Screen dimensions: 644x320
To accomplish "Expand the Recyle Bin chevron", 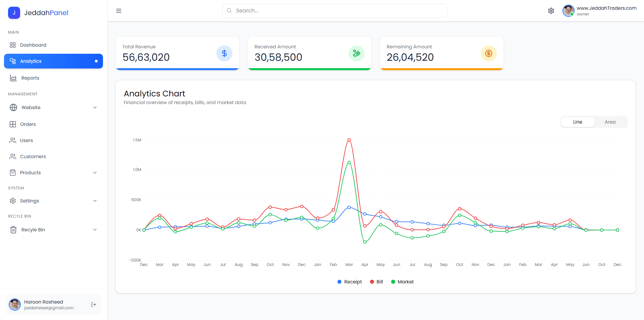I will 95,230.
